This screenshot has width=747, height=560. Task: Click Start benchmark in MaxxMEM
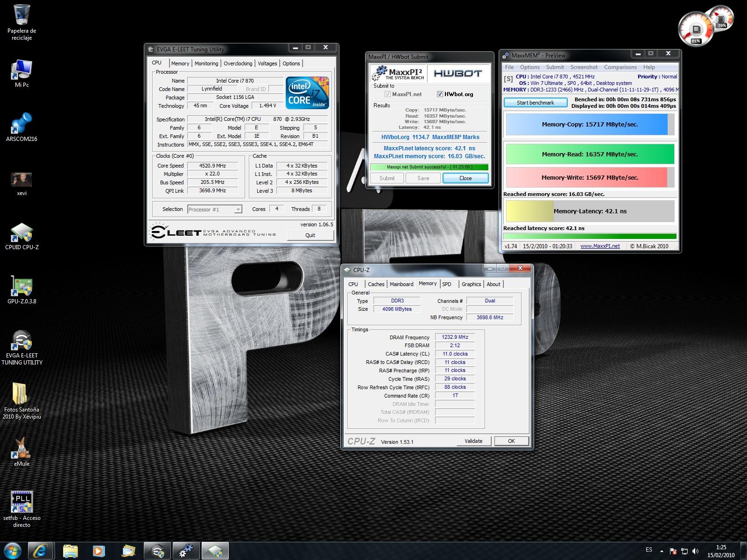536,103
